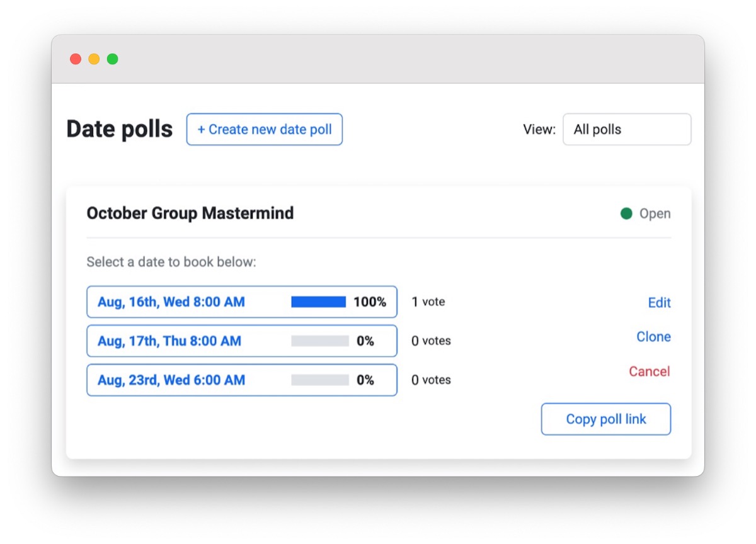Choose the Aug 17th, Thu 8:00 AM date
Image resolution: width=756 pixels, height=544 pixels.
[169, 341]
